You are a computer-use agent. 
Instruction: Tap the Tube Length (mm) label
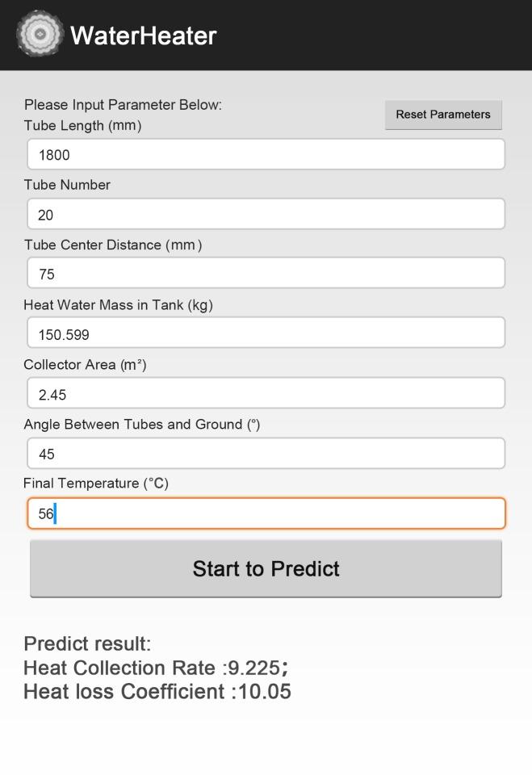point(82,126)
